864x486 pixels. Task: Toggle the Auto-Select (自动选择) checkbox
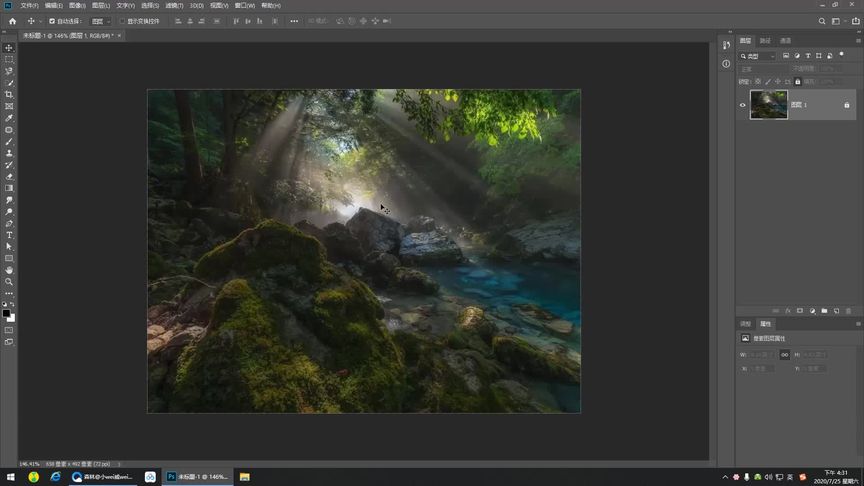[x=52, y=21]
